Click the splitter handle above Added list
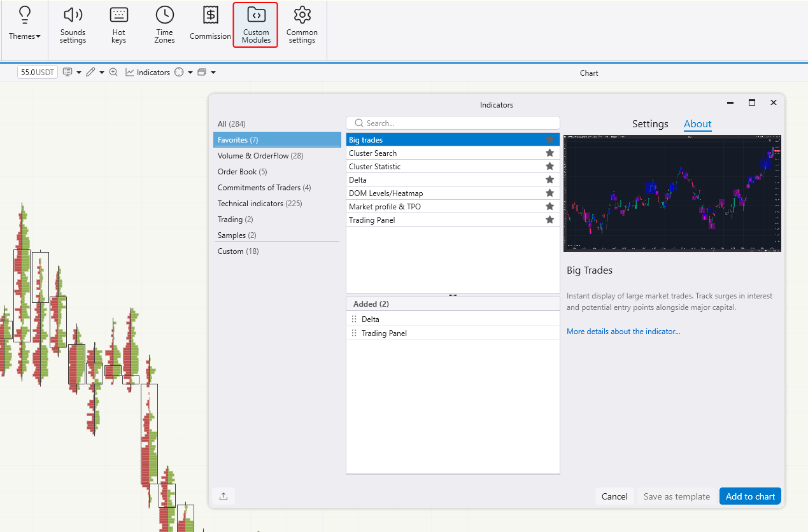 coord(453,295)
